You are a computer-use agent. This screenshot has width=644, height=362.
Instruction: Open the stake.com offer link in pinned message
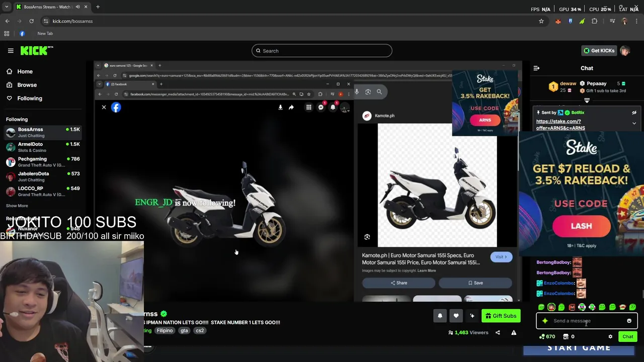click(560, 125)
